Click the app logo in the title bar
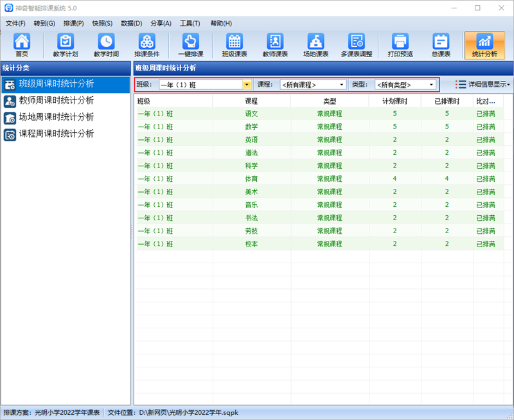 click(8, 8)
